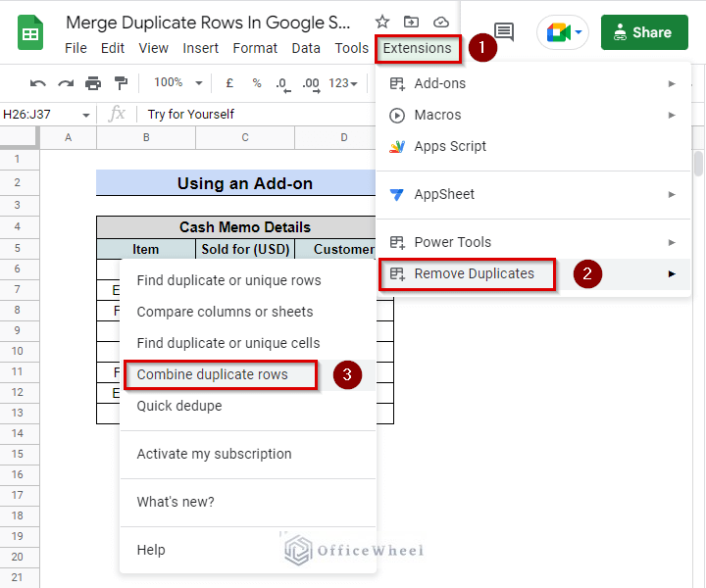Click the Power Tools icon
Image resolution: width=706 pixels, height=588 pixels.
pyautogui.click(x=397, y=242)
